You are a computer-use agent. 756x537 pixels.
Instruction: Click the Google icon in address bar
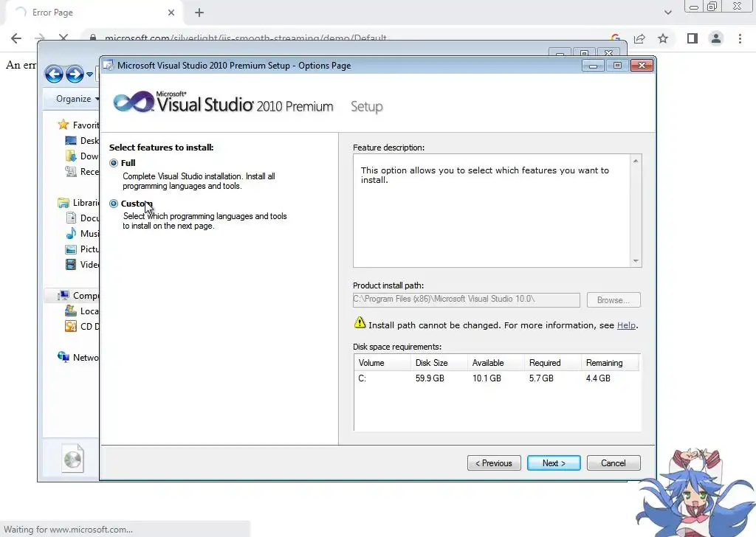tap(616, 38)
